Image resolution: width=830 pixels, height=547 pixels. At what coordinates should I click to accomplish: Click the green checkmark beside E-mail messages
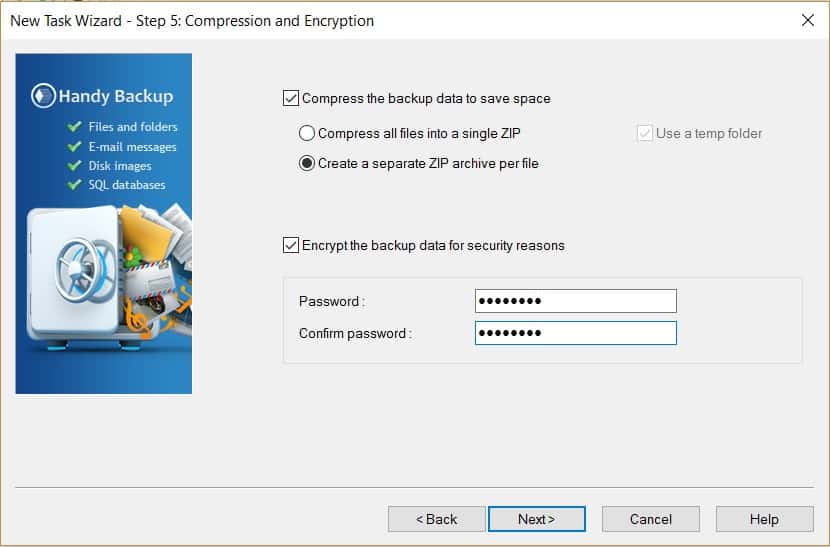[75, 146]
